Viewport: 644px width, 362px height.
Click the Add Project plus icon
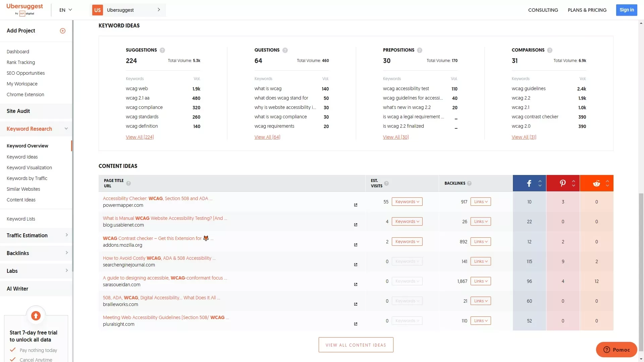point(63,31)
